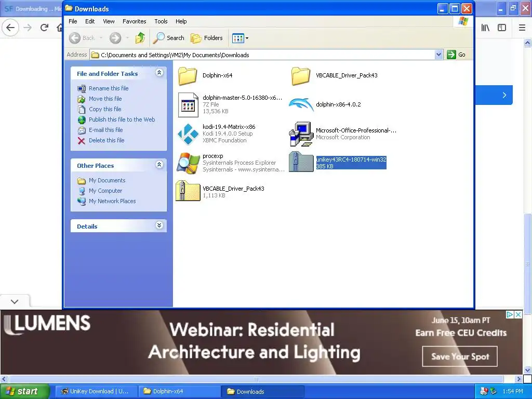Click Move this file
This screenshot has height=399, width=532.
(105, 99)
